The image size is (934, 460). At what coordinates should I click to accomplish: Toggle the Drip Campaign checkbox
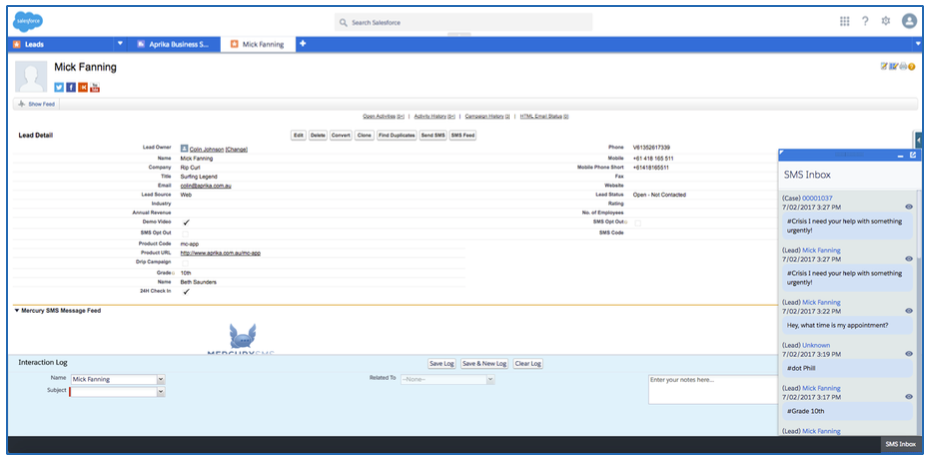click(x=185, y=263)
